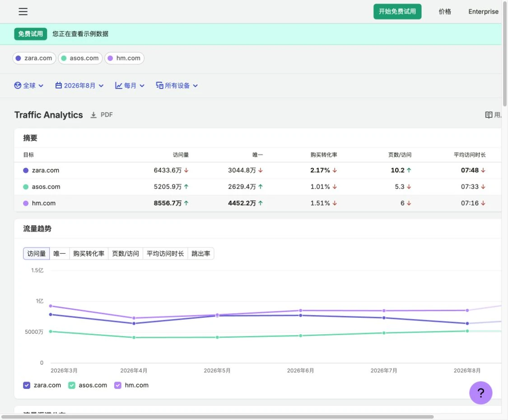Click the 开始免费试用 button
The height and width of the screenshot is (420, 508).
tap(397, 11)
